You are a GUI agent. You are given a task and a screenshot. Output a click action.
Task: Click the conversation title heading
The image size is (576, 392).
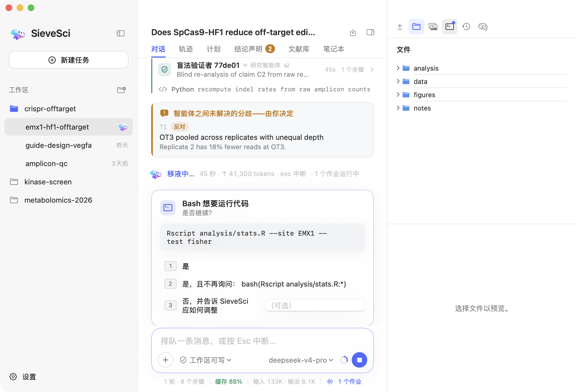tap(233, 32)
